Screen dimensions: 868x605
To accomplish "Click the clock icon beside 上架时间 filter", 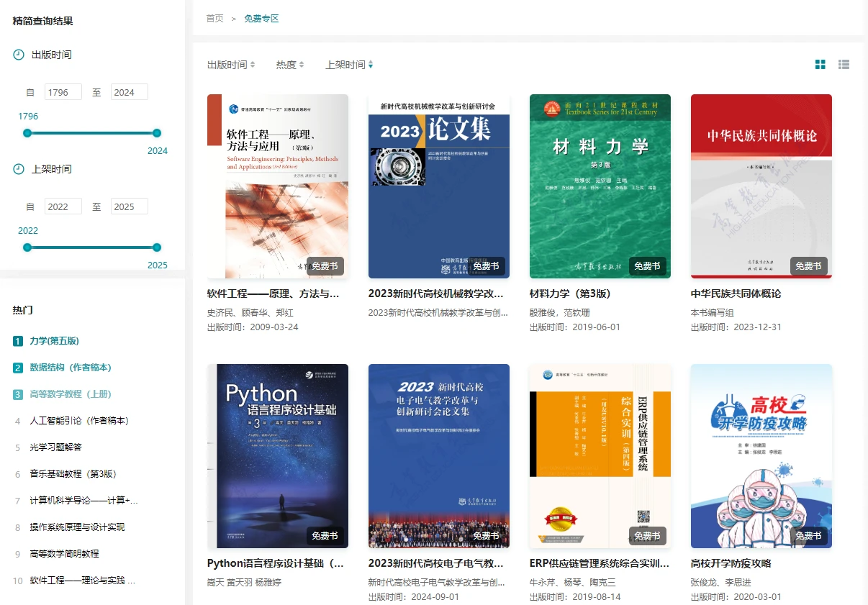I will click(19, 169).
